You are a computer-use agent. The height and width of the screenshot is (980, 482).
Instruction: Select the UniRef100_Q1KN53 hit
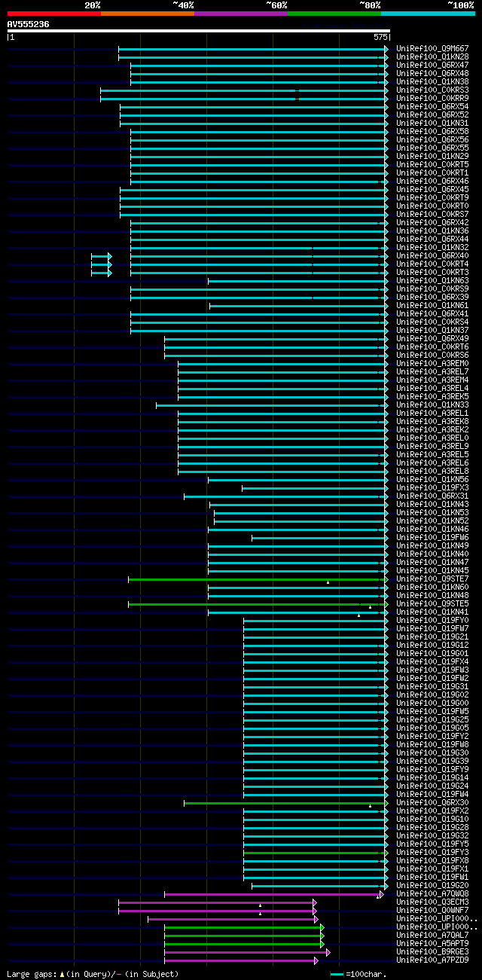(x=432, y=513)
